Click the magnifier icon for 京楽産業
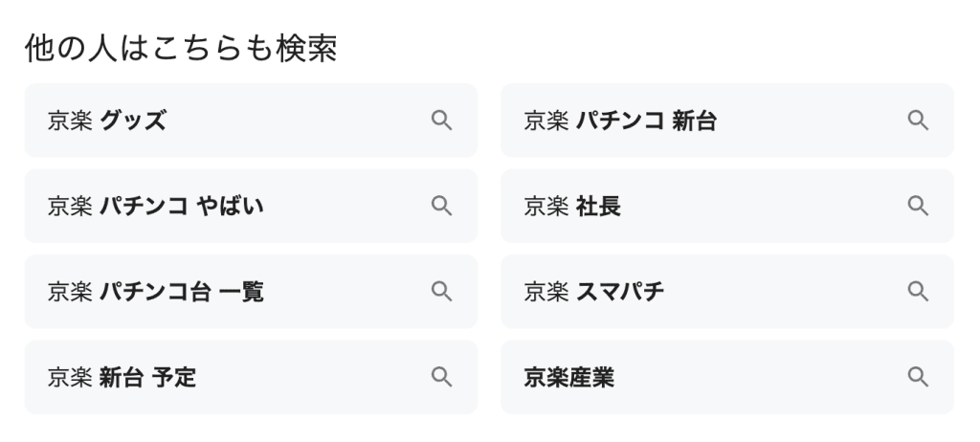 coord(918,377)
